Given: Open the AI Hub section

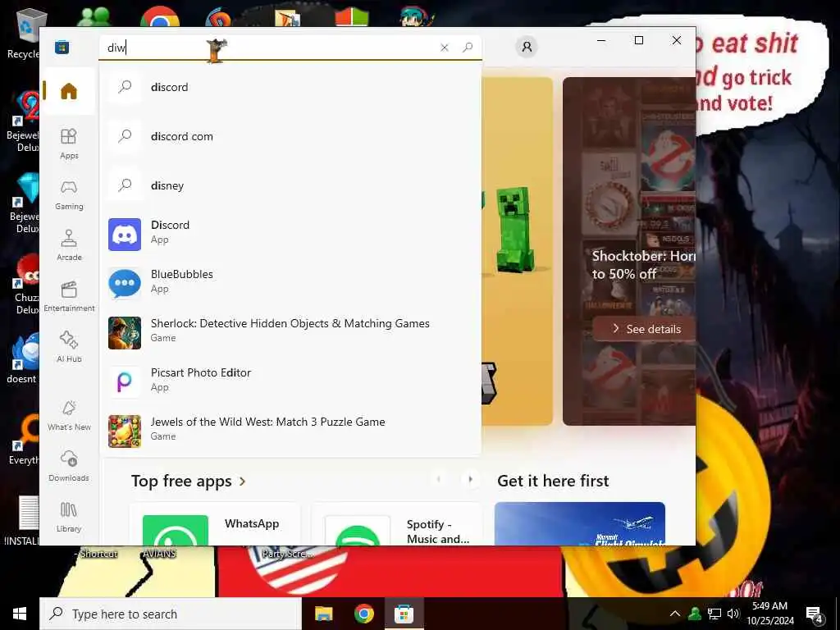Looking at the screenshot, I should pos(69,347).
